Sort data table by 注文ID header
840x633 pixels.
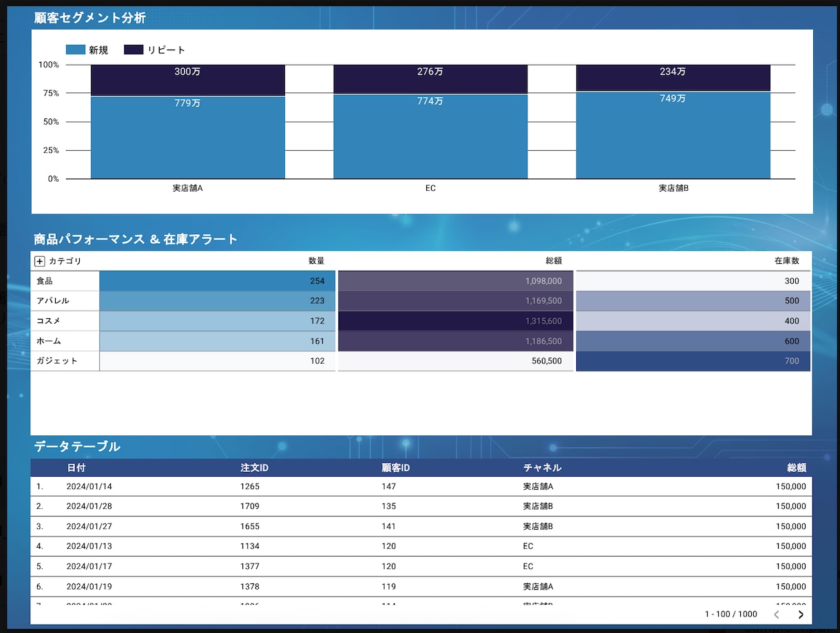(x=254, y=468)
